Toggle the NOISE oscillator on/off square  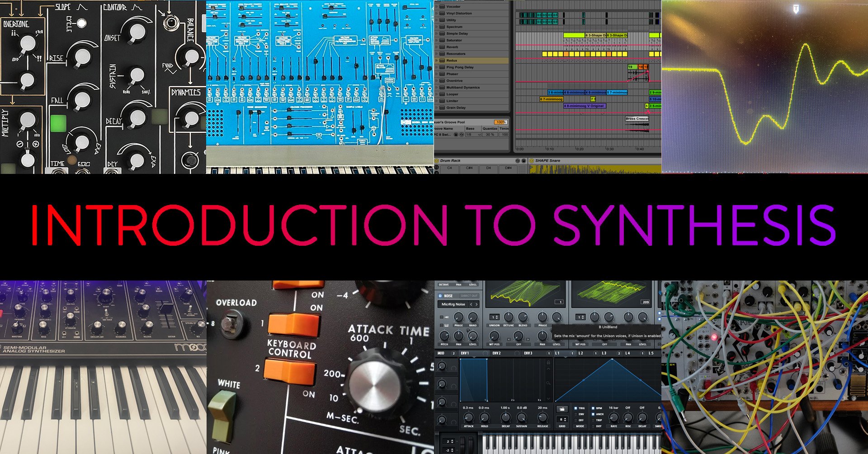tap(440, 296)
